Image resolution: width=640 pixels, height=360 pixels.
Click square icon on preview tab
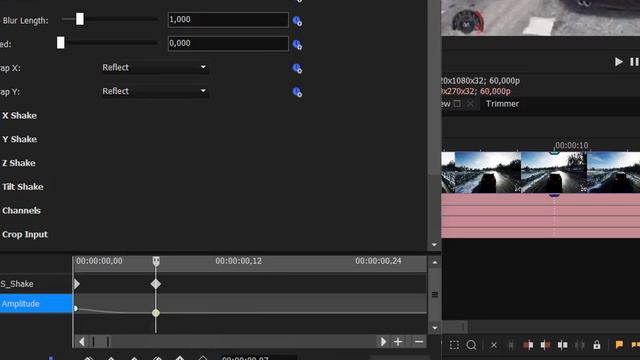point(457,104)
